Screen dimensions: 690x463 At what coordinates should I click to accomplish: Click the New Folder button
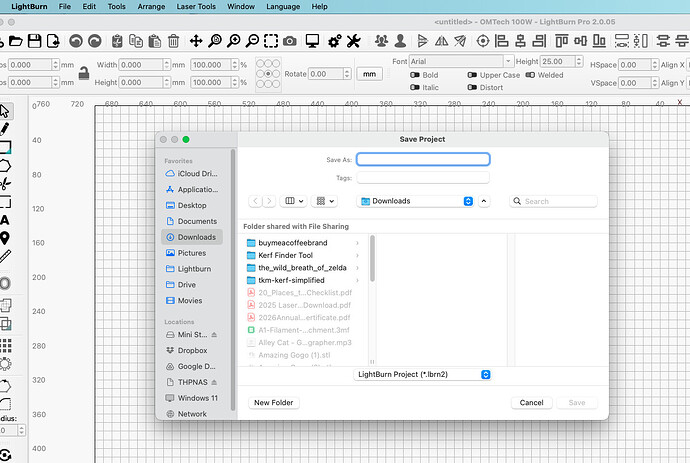(273, 402)
